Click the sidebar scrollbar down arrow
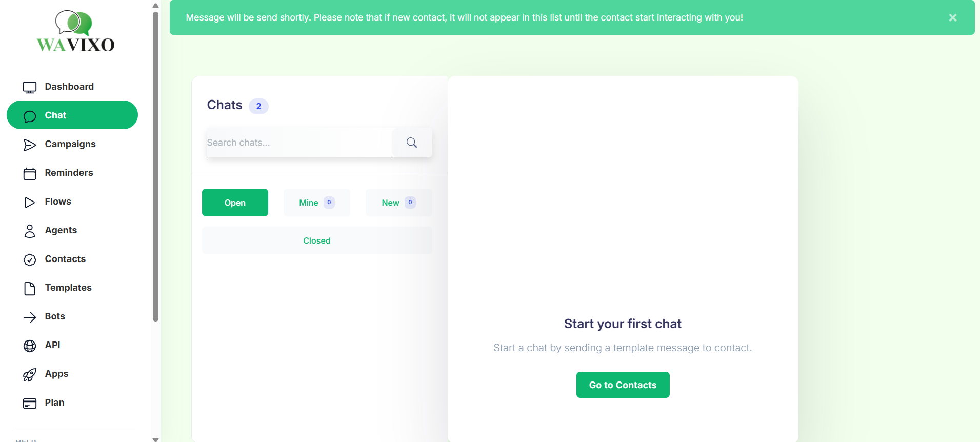Viewport: 980px width, 442px height. point(155,439)
